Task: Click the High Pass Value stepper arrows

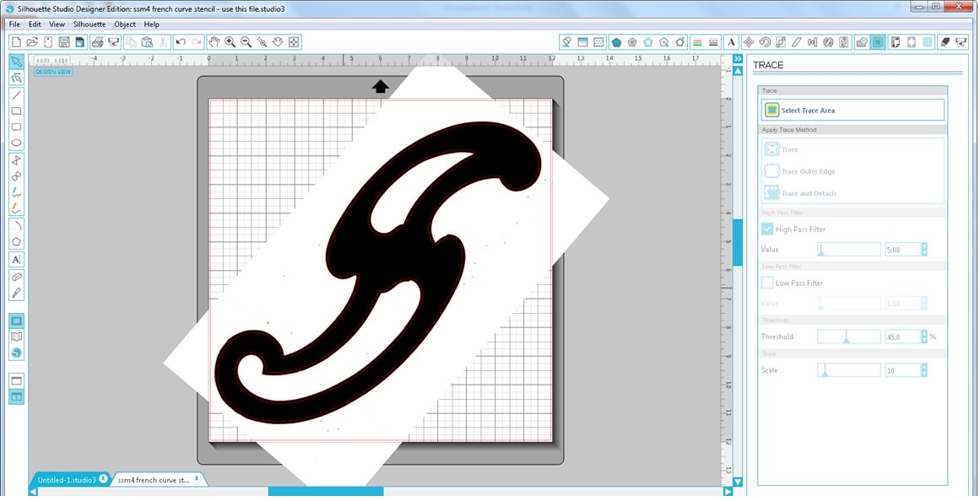Action: coord(923,250)
